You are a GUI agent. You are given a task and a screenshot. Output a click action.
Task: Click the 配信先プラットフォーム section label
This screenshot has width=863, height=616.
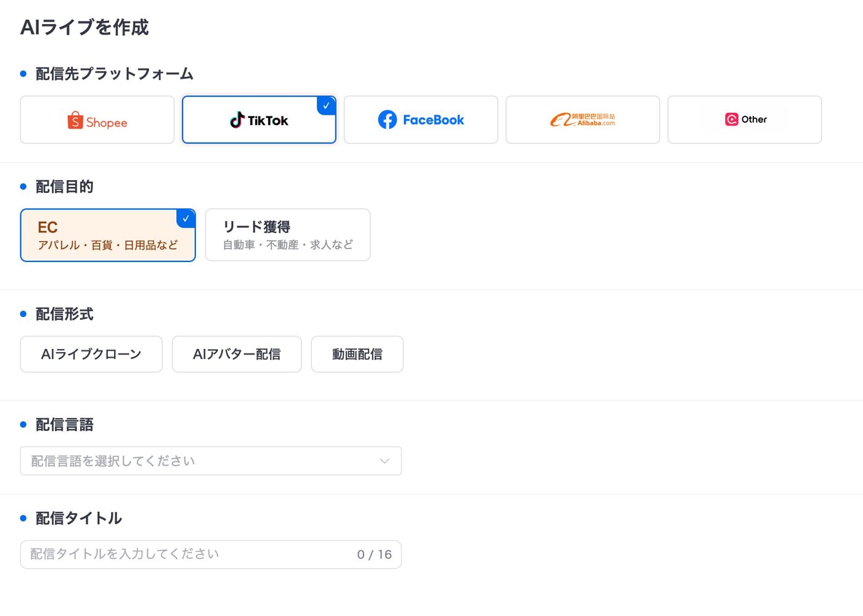(x=115, y=74)
